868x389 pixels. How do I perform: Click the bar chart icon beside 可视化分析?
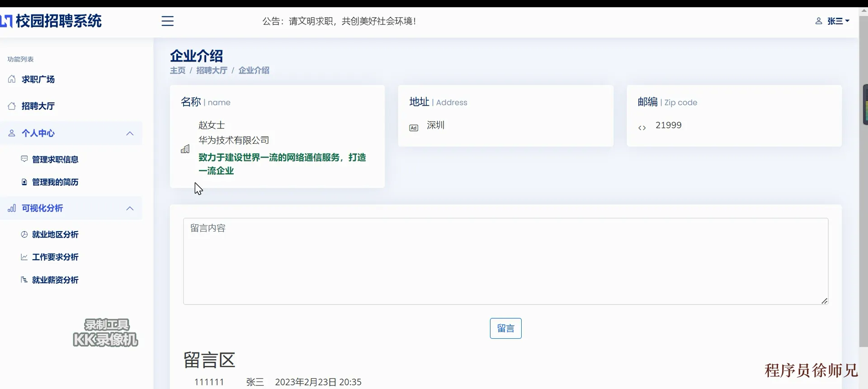[x=12, y=208]
